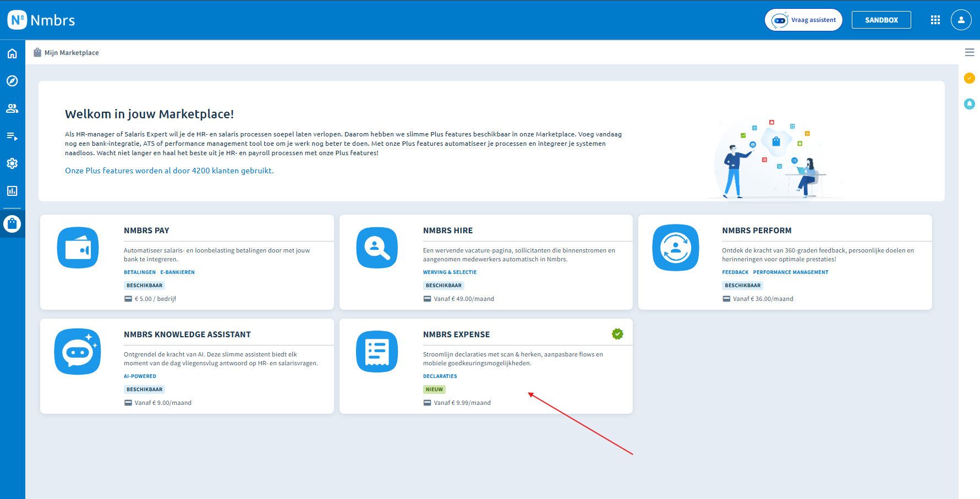Click the Nmbrs Pay wallet icon

[x=78, y=248]
